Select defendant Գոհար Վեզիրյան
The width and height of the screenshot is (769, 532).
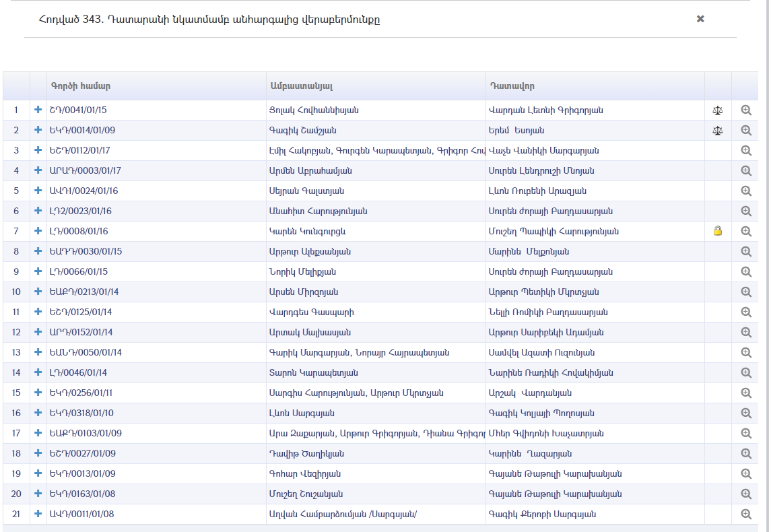[304, 473]
